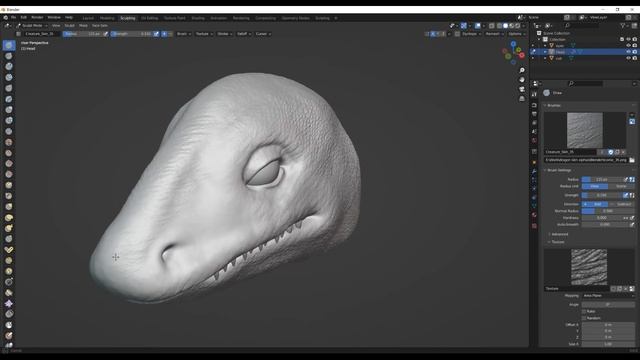
Task: Click the viewport pan hand icon
Action: [x=522, y=80]
